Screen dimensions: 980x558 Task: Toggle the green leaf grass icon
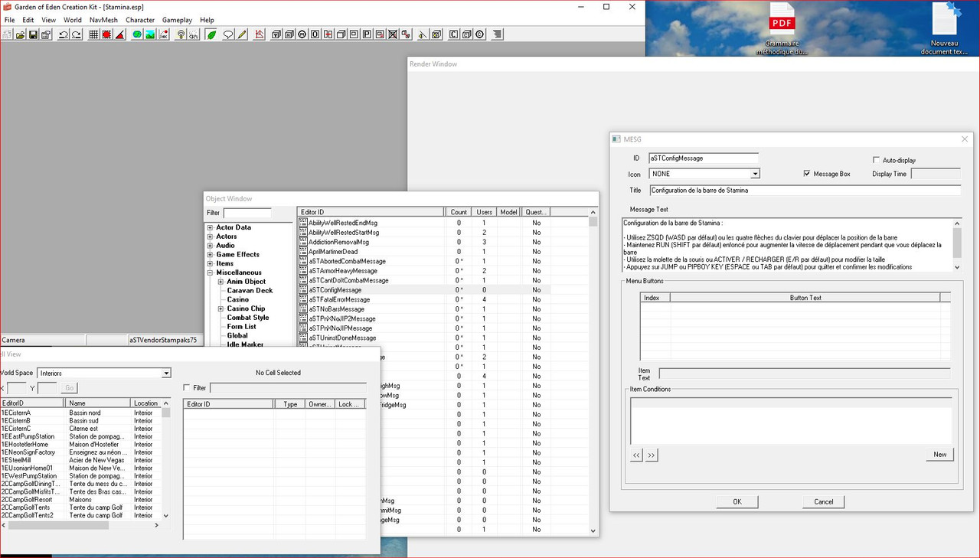[x=211, y=34]
